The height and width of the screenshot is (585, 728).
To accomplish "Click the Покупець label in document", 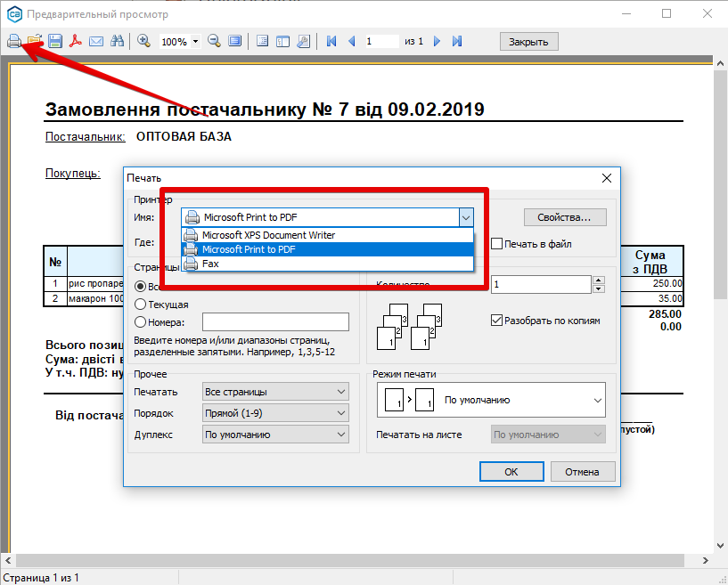I will coord(72,174).
